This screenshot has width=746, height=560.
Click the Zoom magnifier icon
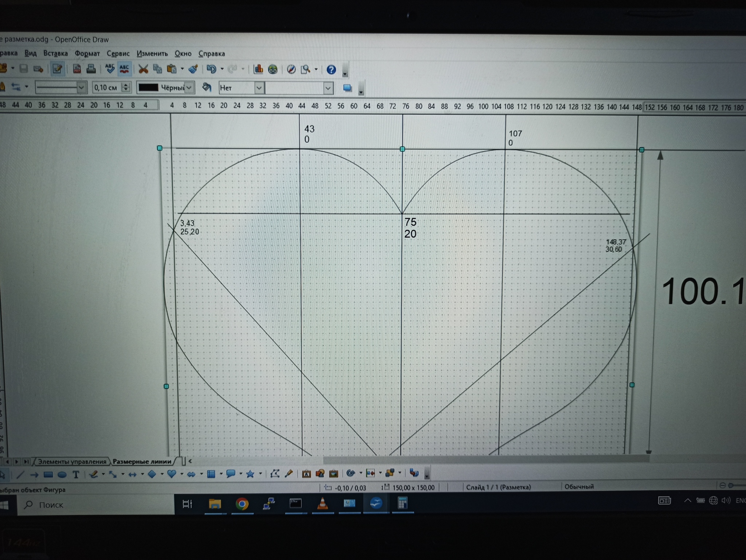[305, 69]
